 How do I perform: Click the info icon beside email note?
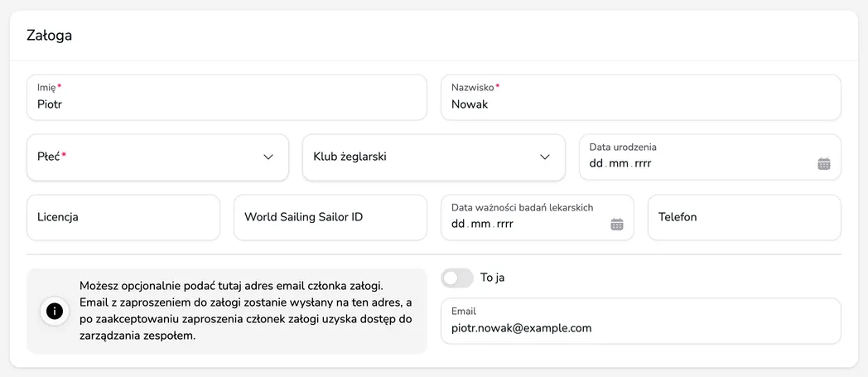point(55,311)
